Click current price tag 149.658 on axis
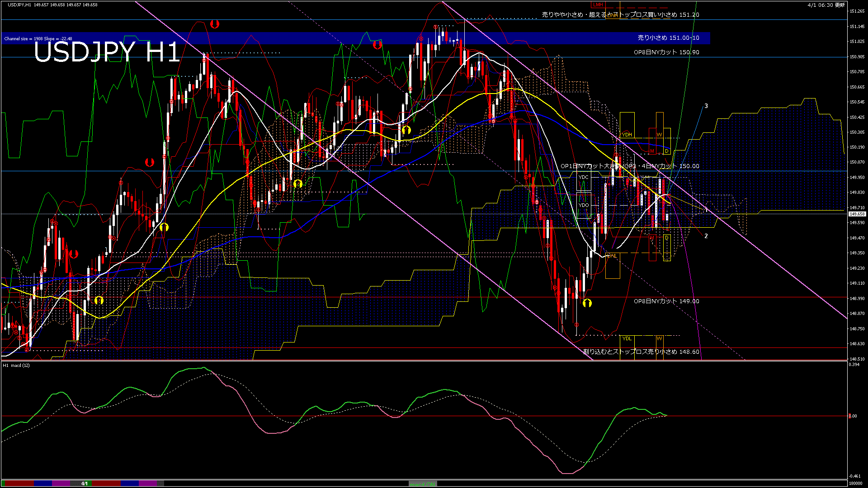 pyautogui.click(x=857, y=214)
